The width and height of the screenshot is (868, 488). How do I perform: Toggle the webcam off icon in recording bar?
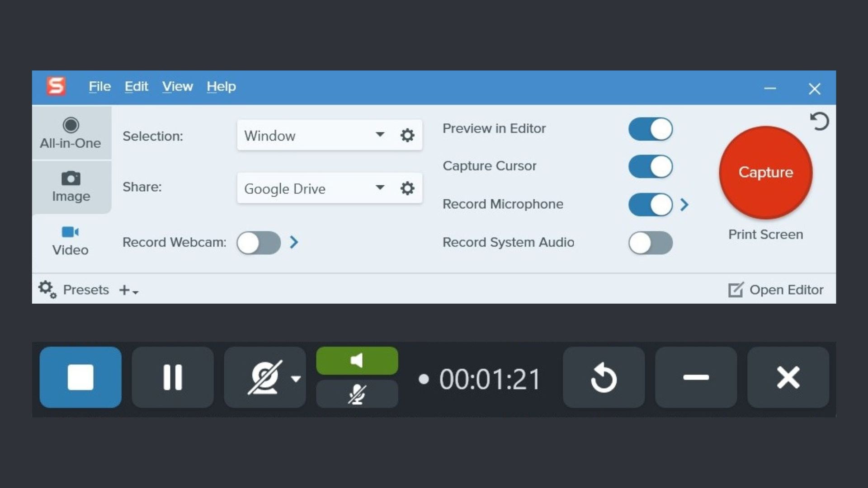pos(265,377)
